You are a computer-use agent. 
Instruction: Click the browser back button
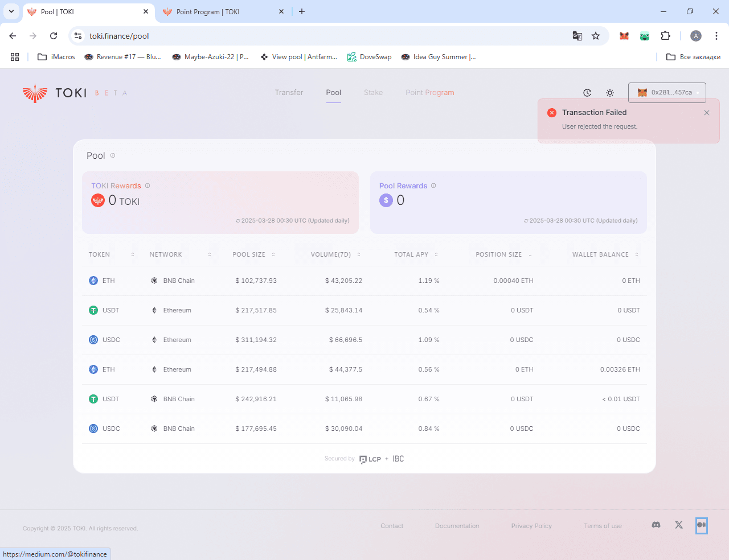coord(13,36)
